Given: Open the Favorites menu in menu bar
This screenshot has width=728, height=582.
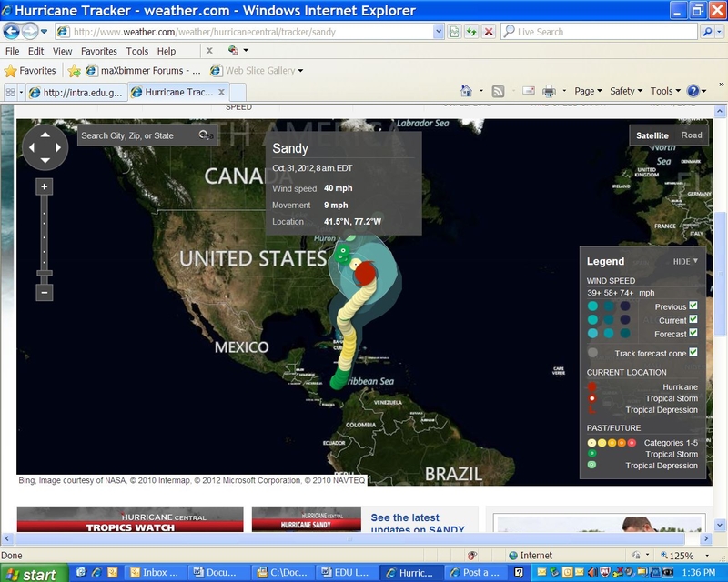Looking at the screenshot, I should [x=99, y=51].
